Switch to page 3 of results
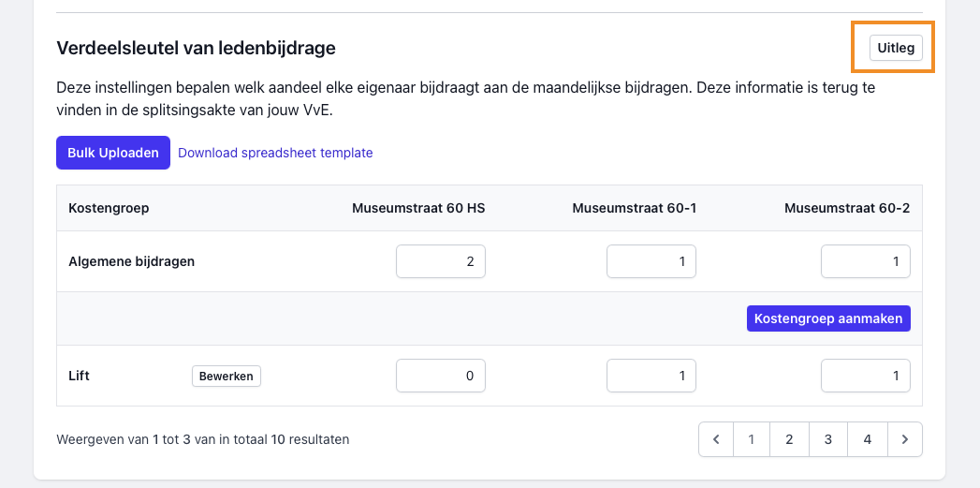This screenshot has height=488, width=980. pyautogui.click(x=828, y=439)
